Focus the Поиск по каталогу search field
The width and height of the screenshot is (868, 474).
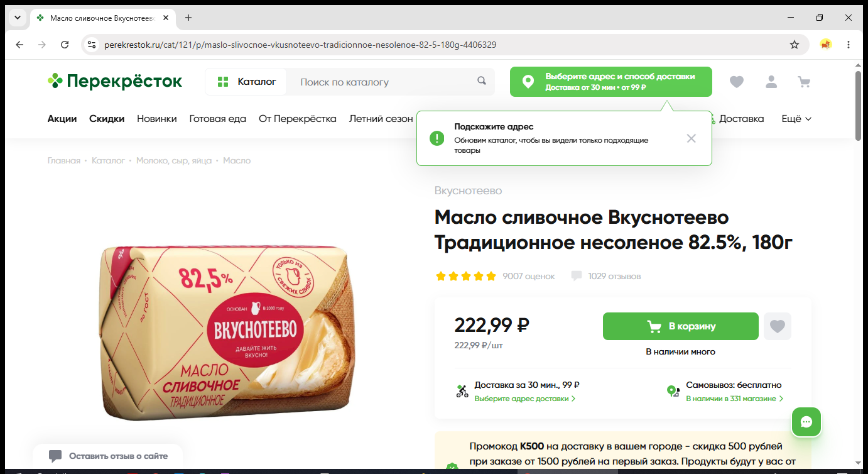[384, 82]
